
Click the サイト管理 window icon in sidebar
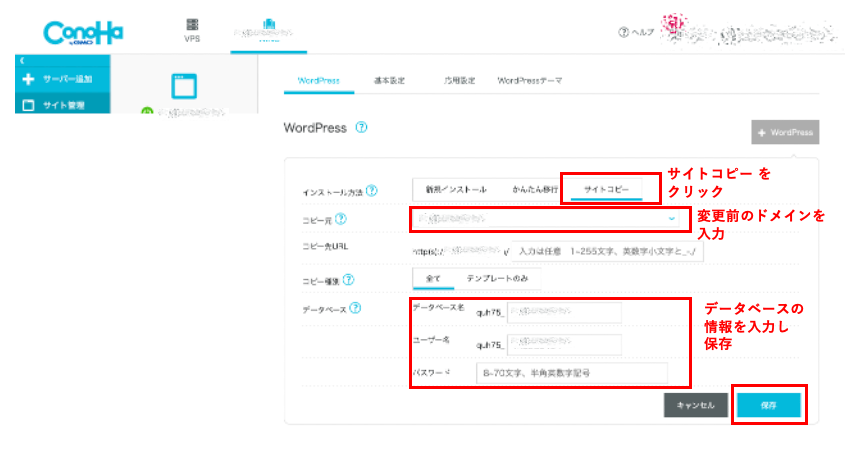tap(28, 105)
